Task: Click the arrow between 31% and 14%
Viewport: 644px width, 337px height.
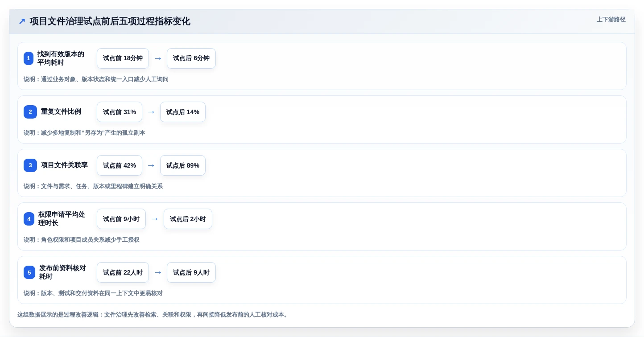Action: click(x=151, y=112)
